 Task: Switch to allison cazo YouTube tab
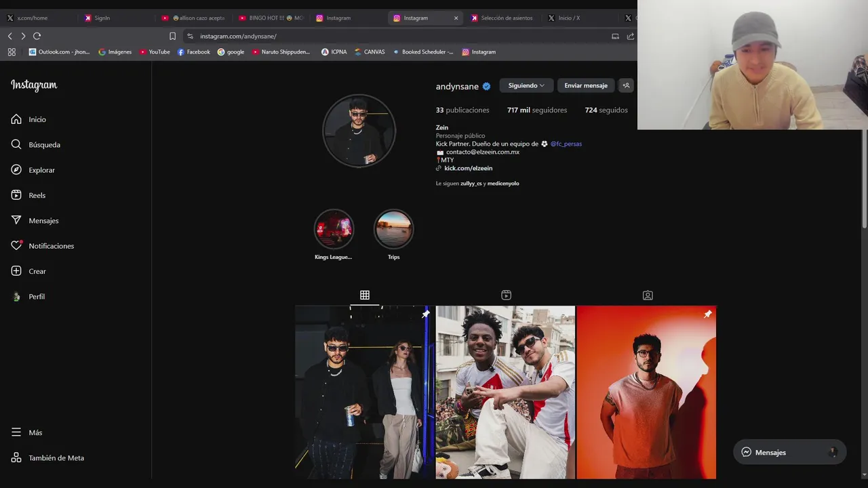pyautogui.click(x=193, y=18)
